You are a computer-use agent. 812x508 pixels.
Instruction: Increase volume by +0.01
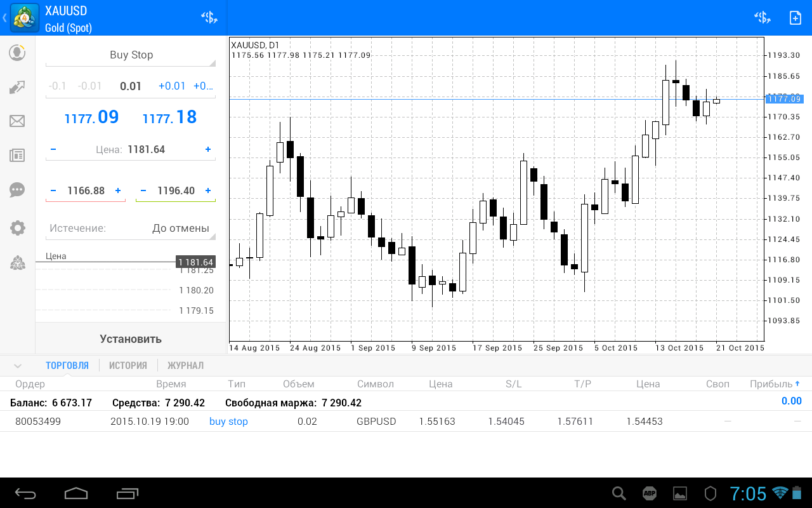pyautogui.click(x=172, y=86)
